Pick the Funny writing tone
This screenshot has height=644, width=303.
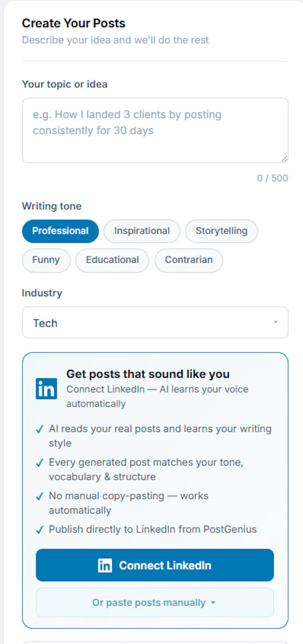tap(46, 260)
